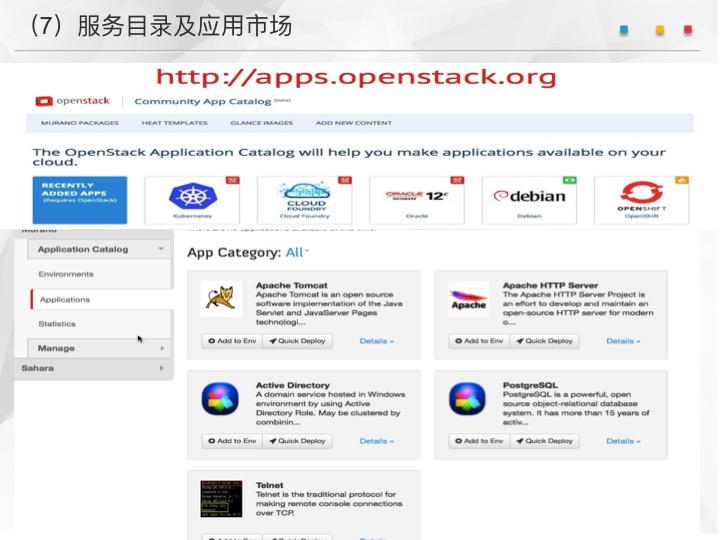The height and width of the screenshot is (540, 720).
Task: Click the Active Directory app icon
Action: 220,399
